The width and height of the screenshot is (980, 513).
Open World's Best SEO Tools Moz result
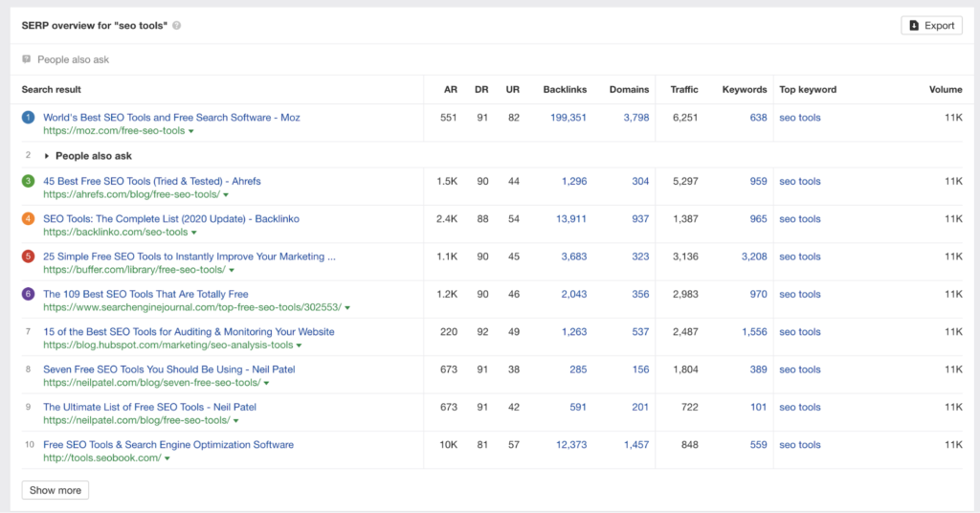[171, 118]
